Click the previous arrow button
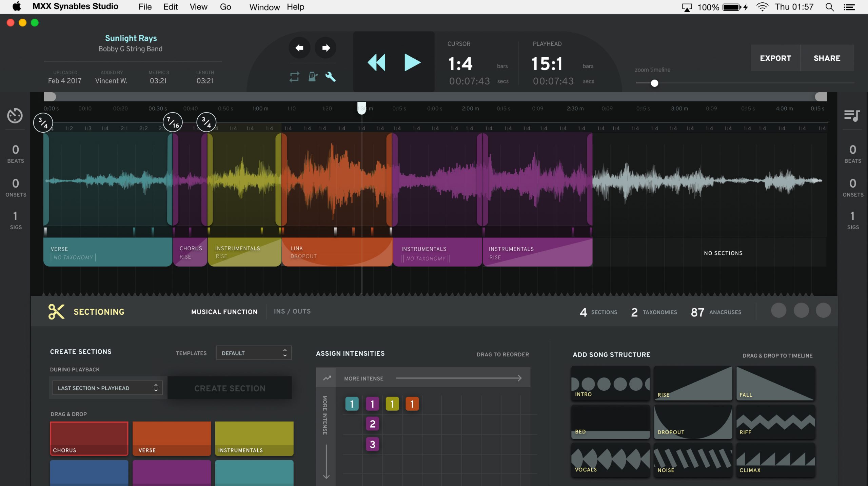The image size is (868, 486). tap(299, 48)
